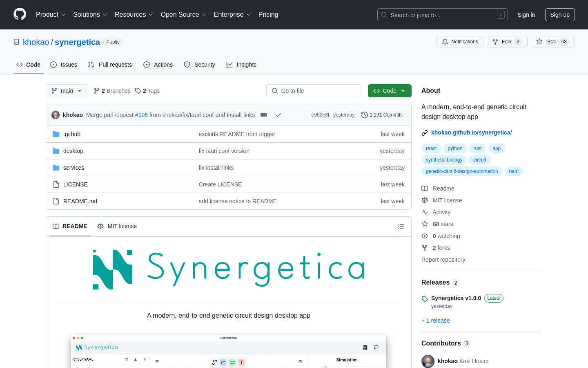Screen dimensions: 588x368
Task: Open the 'fix tauri conf version' commit
Action: 224,151
